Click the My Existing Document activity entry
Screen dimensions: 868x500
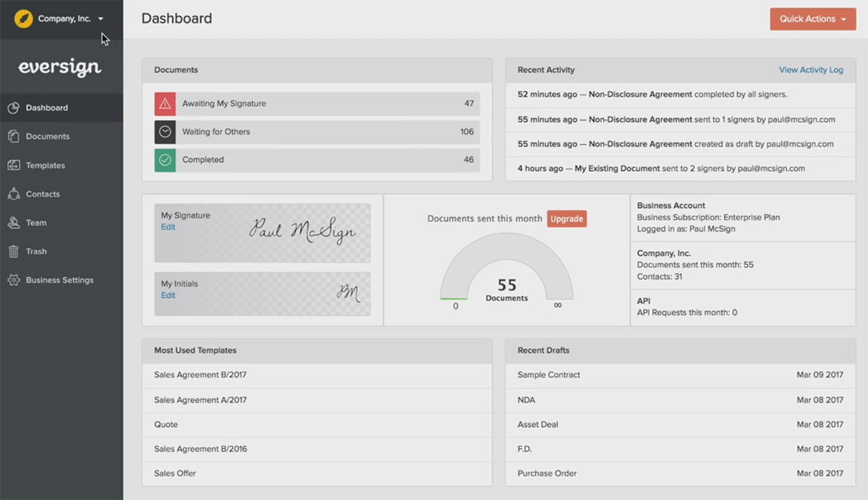[x=680, y=169]
